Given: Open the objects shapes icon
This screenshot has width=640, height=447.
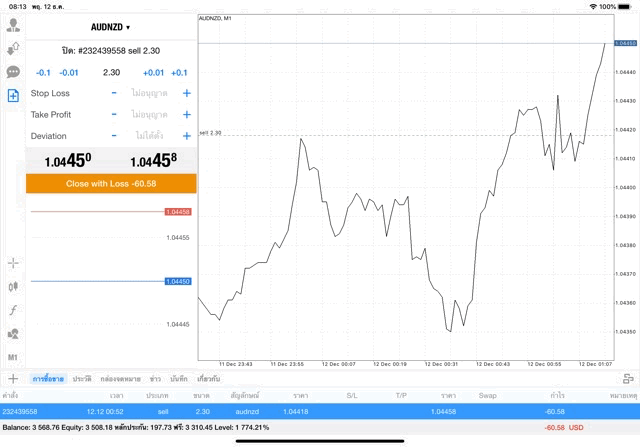Looking at the screenshot, I should pos(13,334).
